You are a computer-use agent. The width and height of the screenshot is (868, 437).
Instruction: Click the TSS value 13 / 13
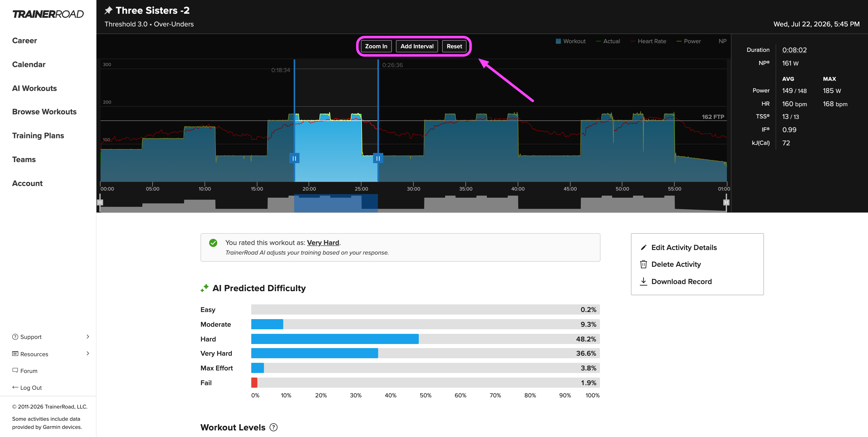click(x=790, y=117)
